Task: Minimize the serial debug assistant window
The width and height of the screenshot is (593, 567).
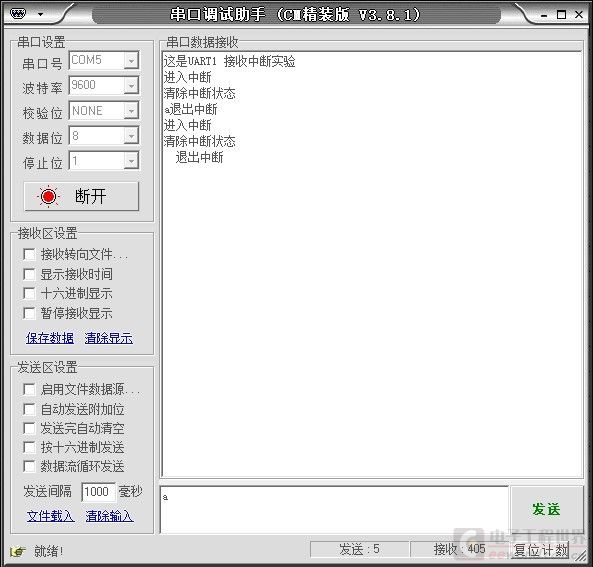Action: tap(544, 16)
